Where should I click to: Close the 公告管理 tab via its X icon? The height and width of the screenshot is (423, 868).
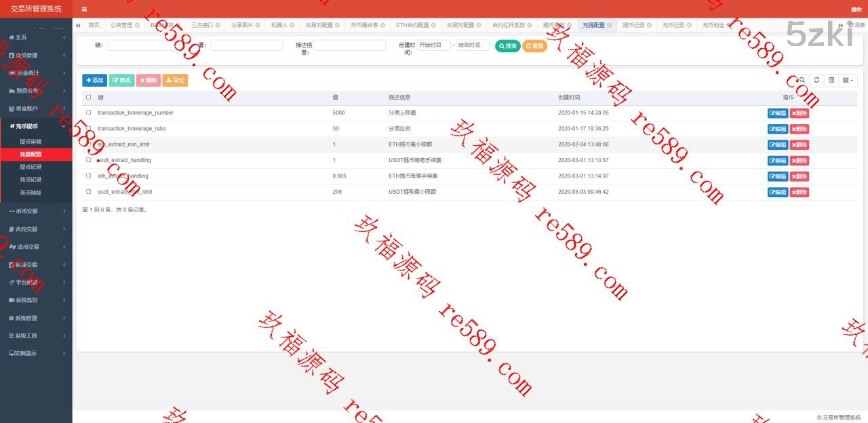pos(137,25)
